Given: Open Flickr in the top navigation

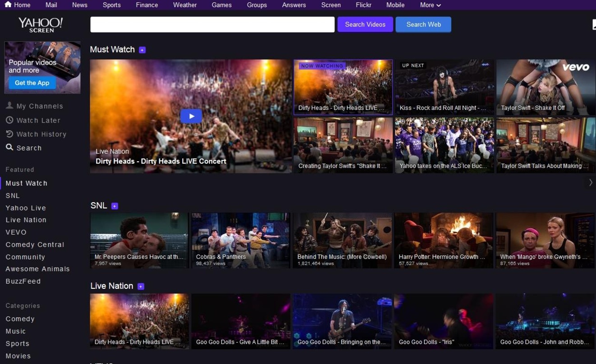Looking at the screenshot, I should point(363,5).
